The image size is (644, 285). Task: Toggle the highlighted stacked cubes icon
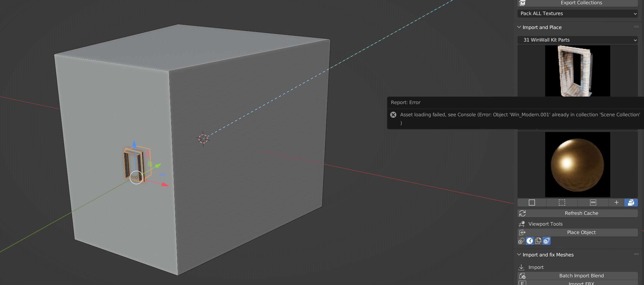tap(631, 202)
